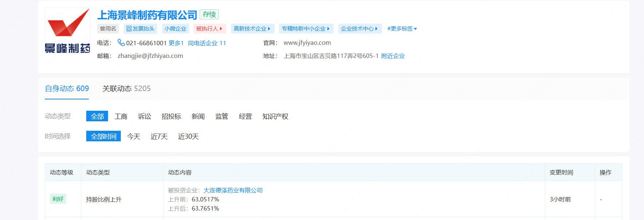Filter time by 近30天

(x=188, y=136)
